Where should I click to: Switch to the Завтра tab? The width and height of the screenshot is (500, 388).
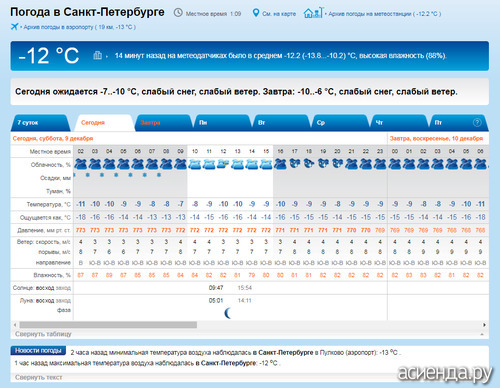pyautogui.click(x=164, y=123)
